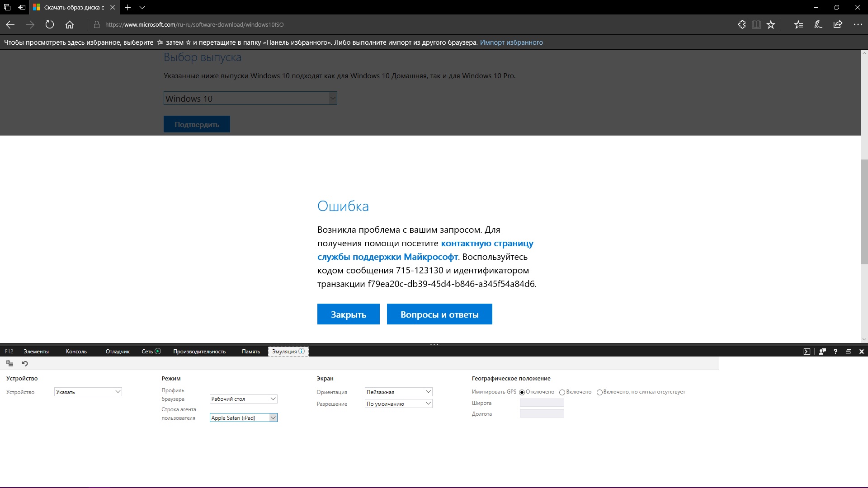Expand the Ориентация 'Пейзажная' dropdown
Viewport: 868px width, 488px height.
(x=398, y=392)
